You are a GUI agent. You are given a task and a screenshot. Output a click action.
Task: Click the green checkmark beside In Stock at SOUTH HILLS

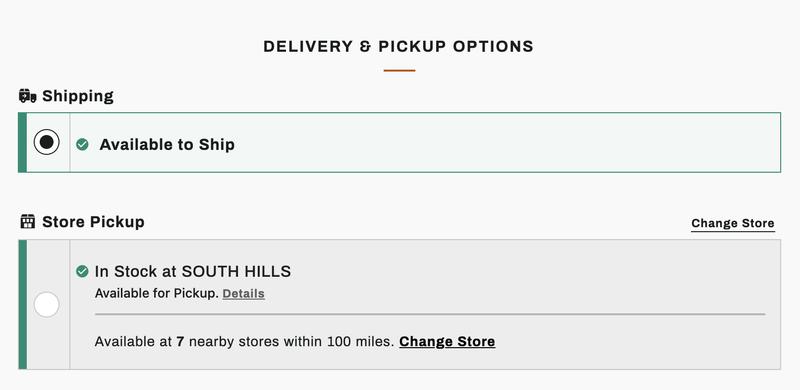[x=82, y=271]
